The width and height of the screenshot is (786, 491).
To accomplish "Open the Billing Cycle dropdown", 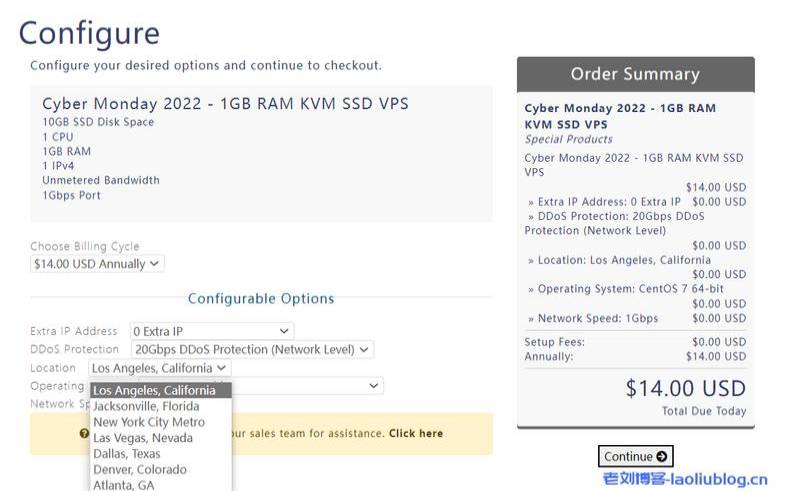I will click(96, 264).
